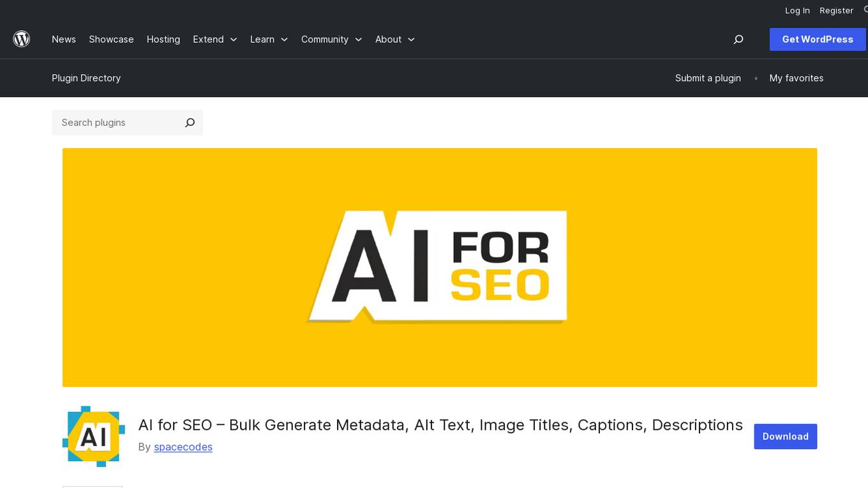
Task: Expand the Extend menu chevron
Action: (234, 40)
